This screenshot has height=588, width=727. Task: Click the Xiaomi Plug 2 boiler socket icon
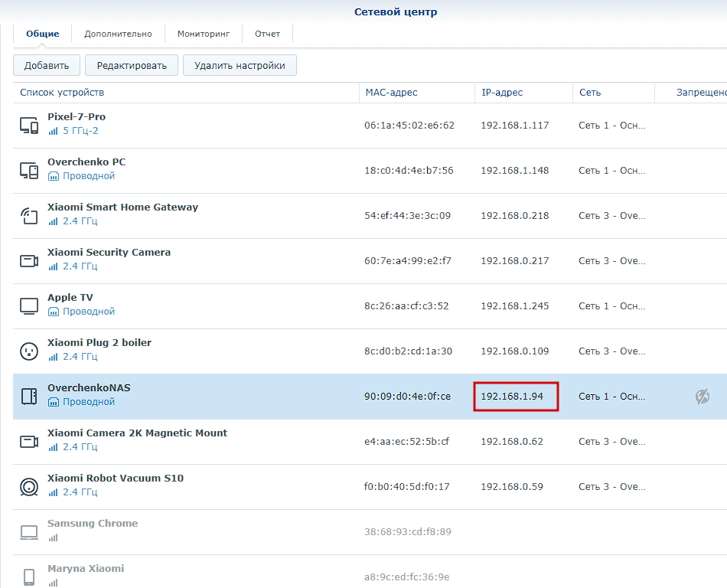point(29,351)
